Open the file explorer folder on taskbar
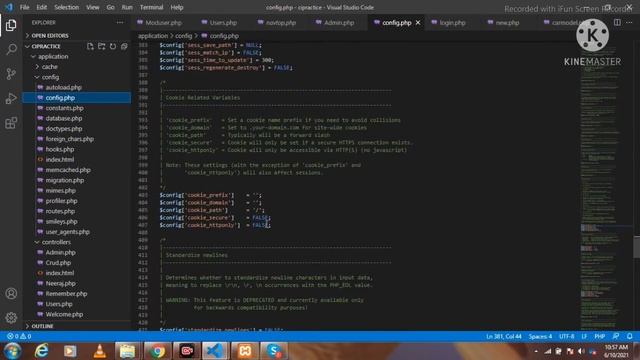This screenshot has width=640, height=360. (x=127, y=351)
